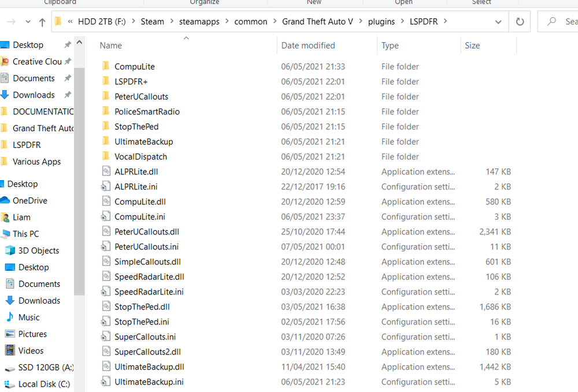Navigate to Grand Theft Auto V breadcrumb
The width and height of the screenshot is (578, 392).
point(317,22)
